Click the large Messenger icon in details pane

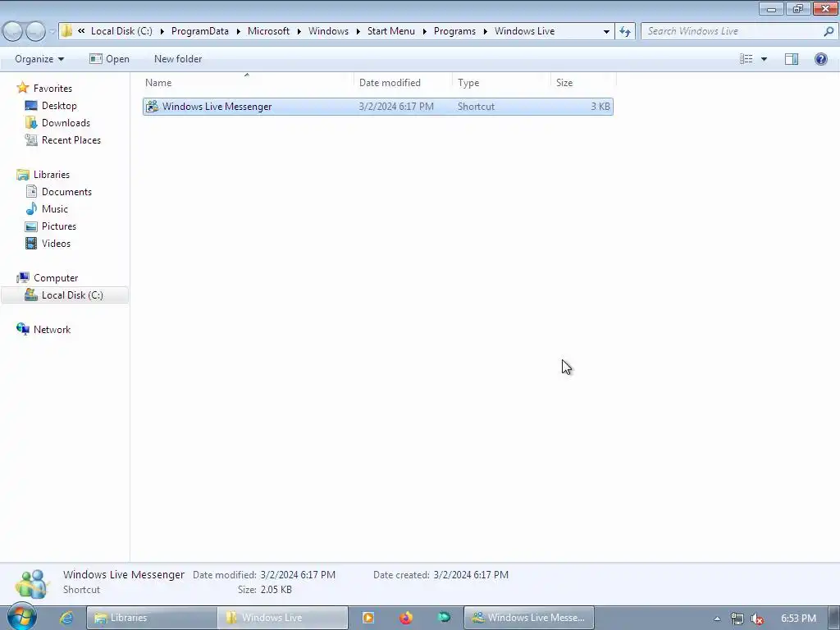click(x=32, y=583)
